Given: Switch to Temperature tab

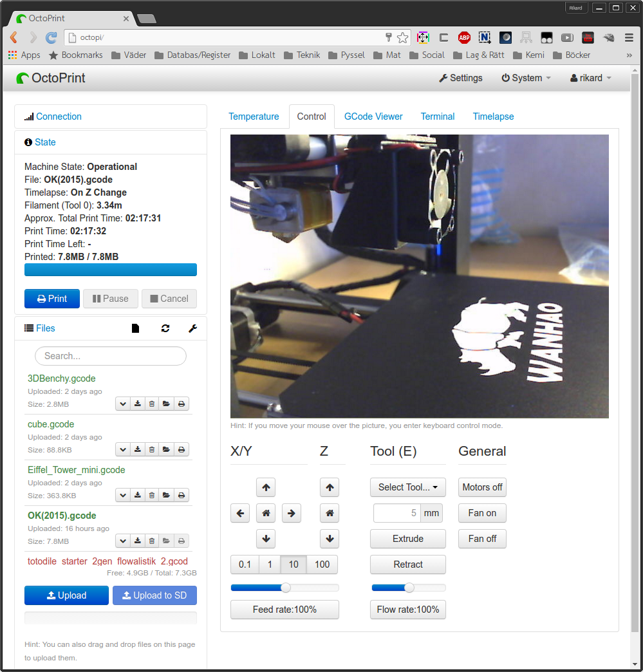Looking at the screenshot, I should click(x=254, y=117).
